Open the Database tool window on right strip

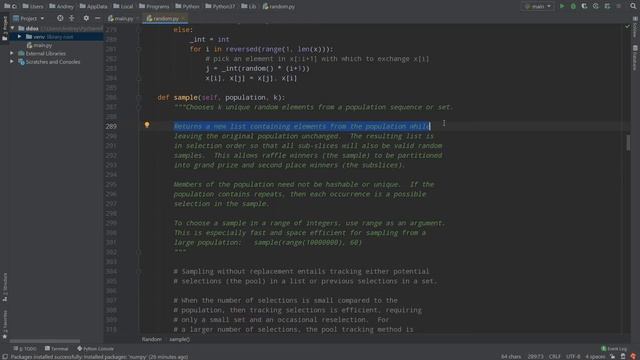click(635, 58)
